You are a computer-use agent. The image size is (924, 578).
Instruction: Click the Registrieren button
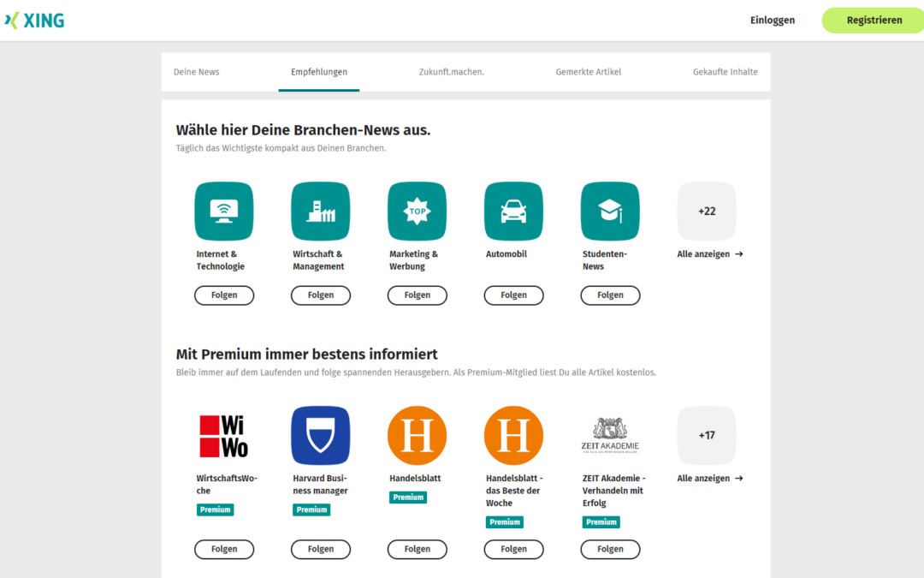click(874, 20)
